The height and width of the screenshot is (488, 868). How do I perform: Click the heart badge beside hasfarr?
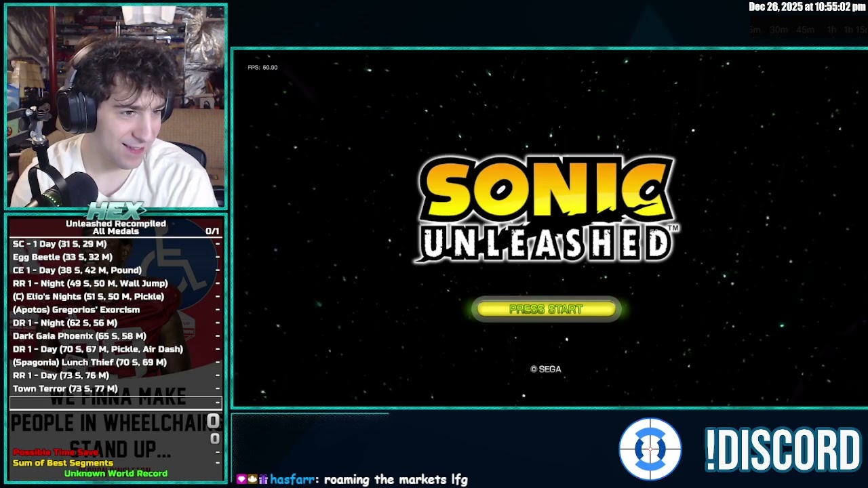pyautogui.click(x=241, y=479)
